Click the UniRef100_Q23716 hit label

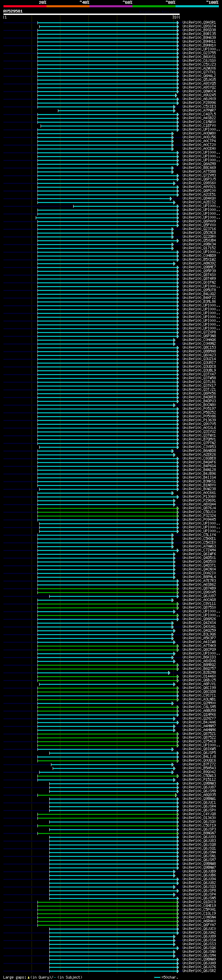click(x=199, y=229)
